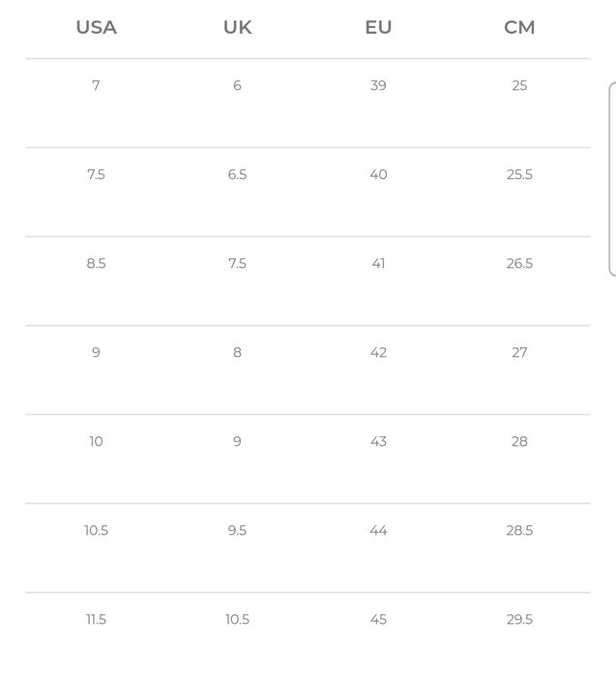Select USA size 8.5 cell

96,264
